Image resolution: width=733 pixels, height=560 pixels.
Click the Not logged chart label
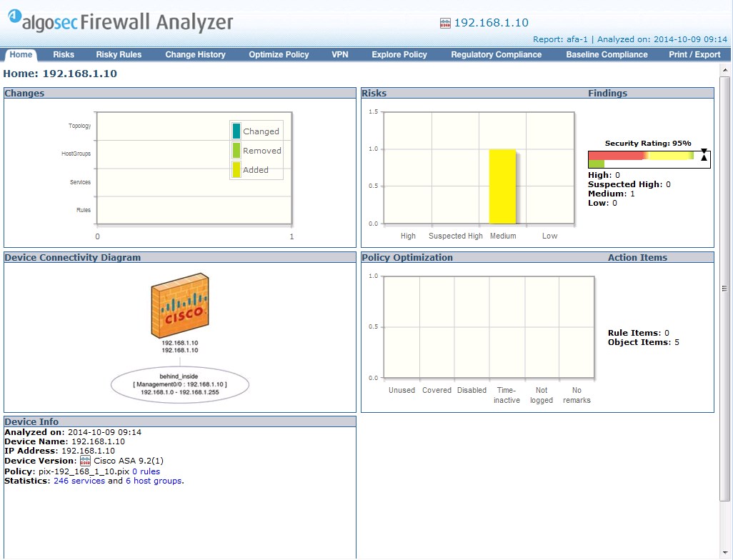tap(542, 395)
